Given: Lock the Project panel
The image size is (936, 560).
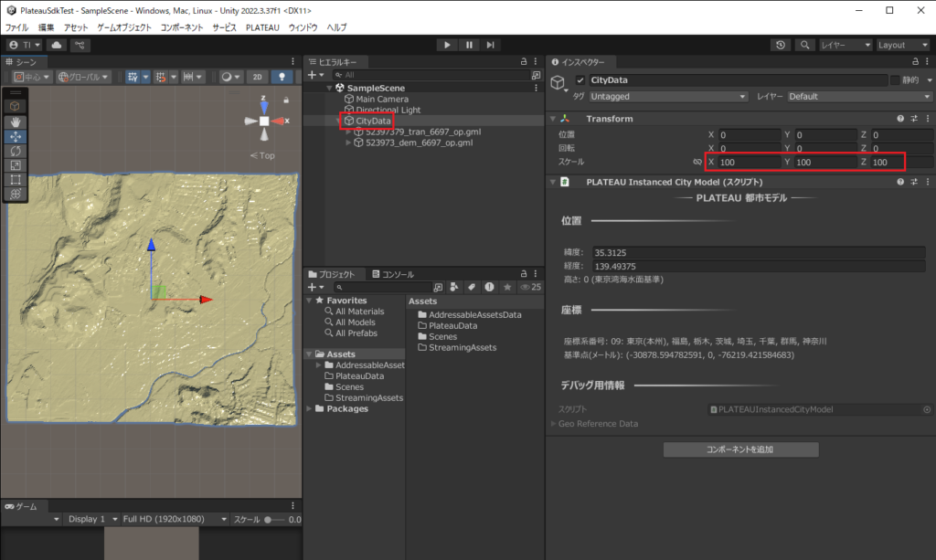Looking at the screenshot, I should point(524,274).
